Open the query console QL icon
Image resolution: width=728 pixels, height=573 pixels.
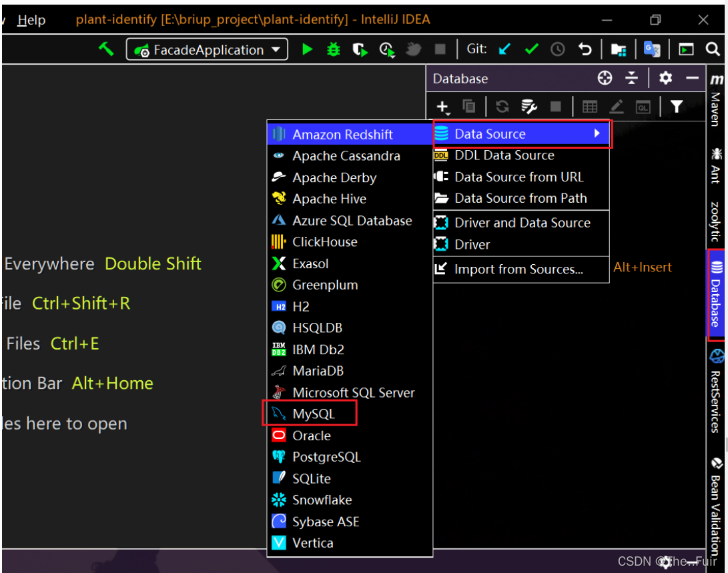(x=643, y=107)
